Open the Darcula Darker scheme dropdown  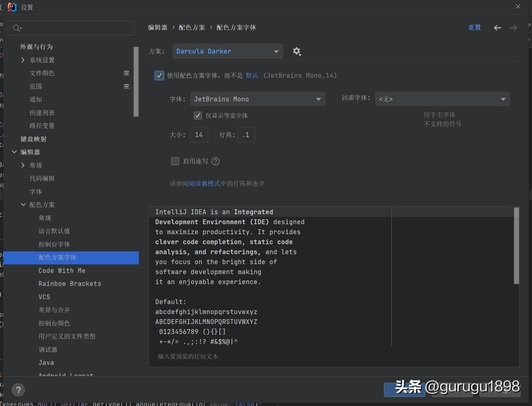tap(227, 51)
